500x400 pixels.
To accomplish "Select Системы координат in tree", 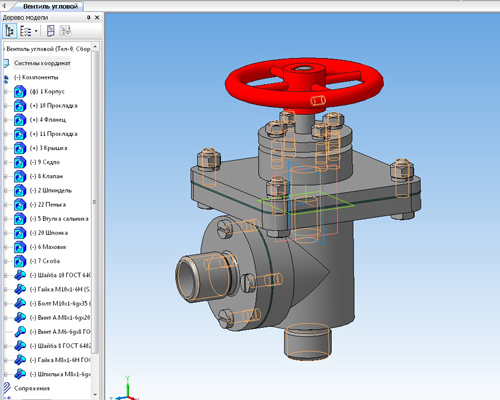I will pos(42,63).
